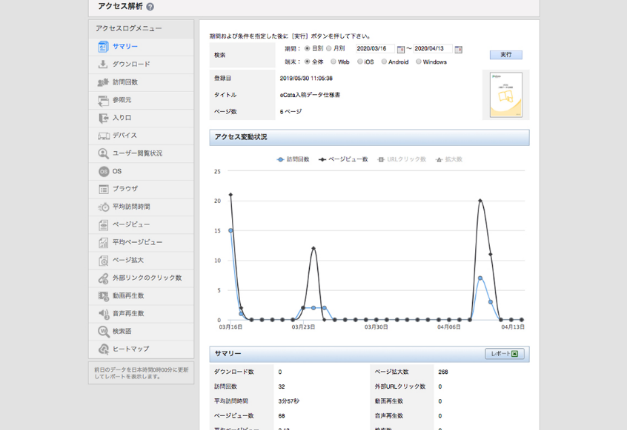Open the ヒートマップ sidebar icon
The height and width of the screenshot is (430, 627).
tap(104, 349)
